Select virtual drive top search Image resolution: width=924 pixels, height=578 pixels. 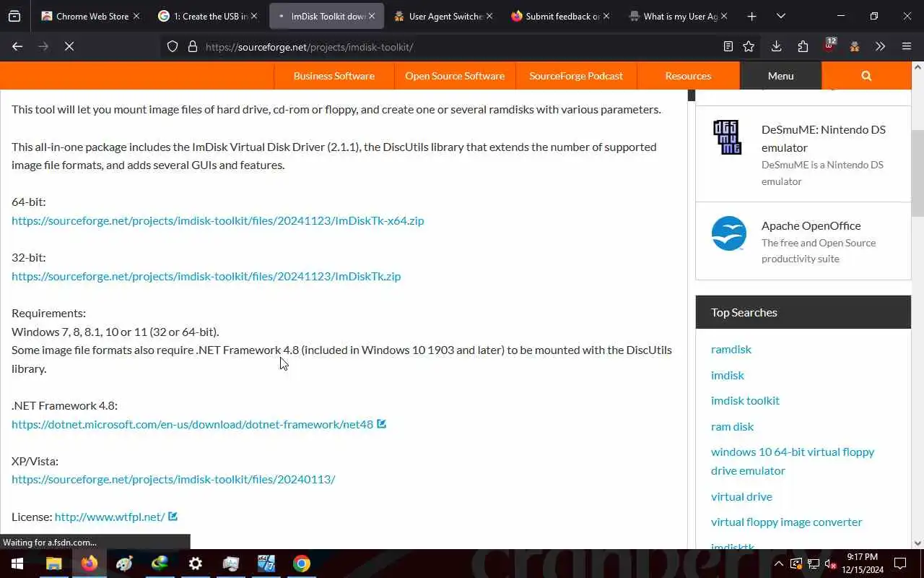click(x=741, y=496)
